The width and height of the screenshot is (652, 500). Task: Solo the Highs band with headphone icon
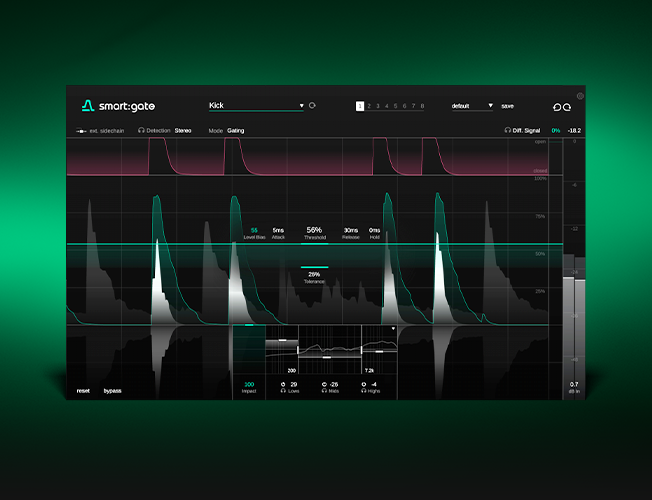click(364, 391)
